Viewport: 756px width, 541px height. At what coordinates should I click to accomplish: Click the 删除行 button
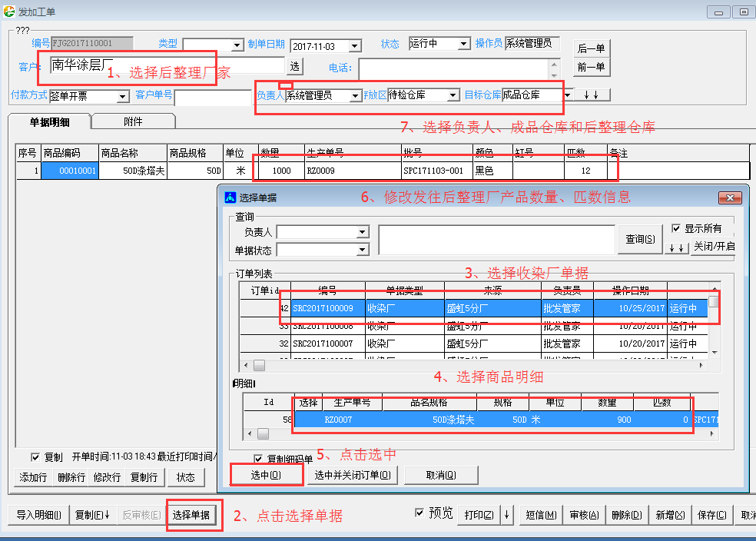[x=71, y=477]
